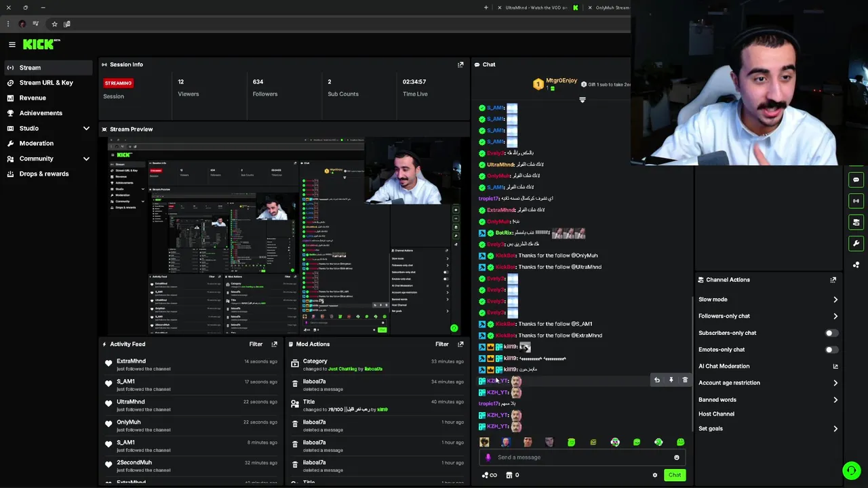Click the green Chat send button
The height and width of the screenshot is (488, 868).
(674, 475)
